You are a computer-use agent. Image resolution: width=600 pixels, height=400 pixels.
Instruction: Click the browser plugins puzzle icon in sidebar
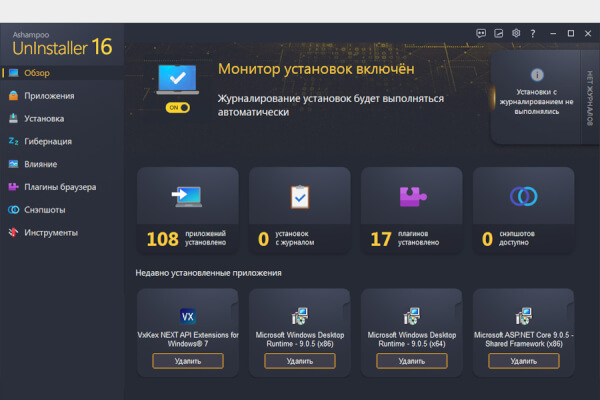tap(13, 187)
